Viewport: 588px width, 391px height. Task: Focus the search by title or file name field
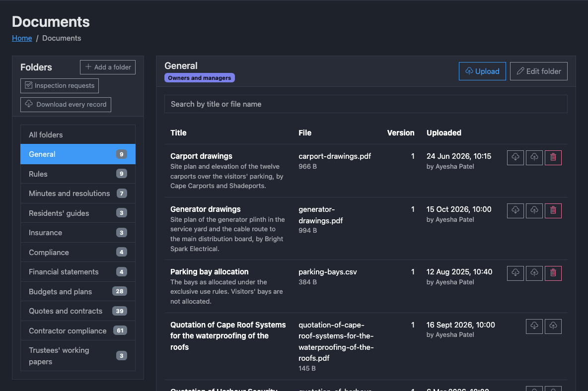point(366,104)
